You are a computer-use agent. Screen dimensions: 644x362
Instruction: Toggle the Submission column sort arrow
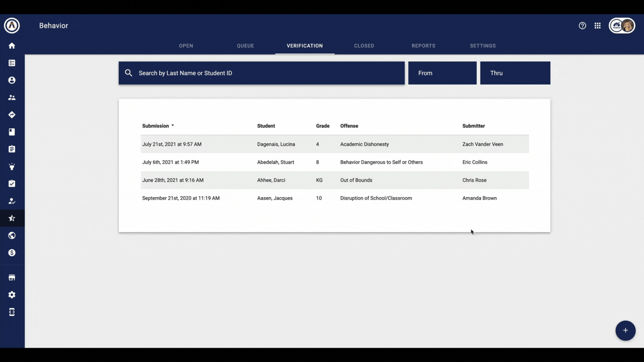[173, 126]
